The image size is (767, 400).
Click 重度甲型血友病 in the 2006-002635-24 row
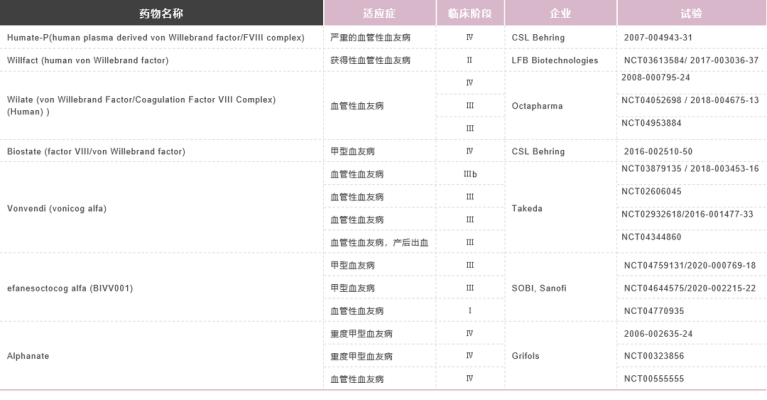pyautogui.click(x=361, y=333)
